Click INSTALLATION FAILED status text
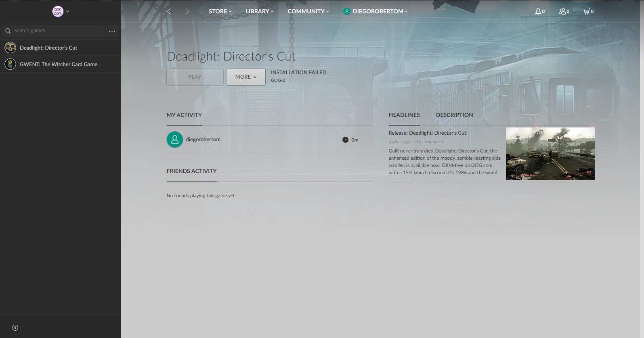Viewport: 644px width, 338px height. (x=298, y=73)
